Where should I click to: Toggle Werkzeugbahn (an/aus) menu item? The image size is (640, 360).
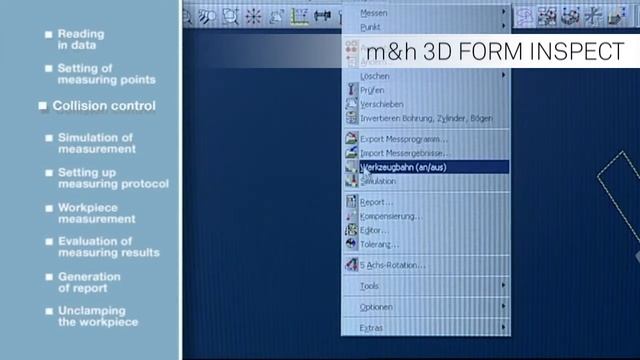[x=426, y=167]
